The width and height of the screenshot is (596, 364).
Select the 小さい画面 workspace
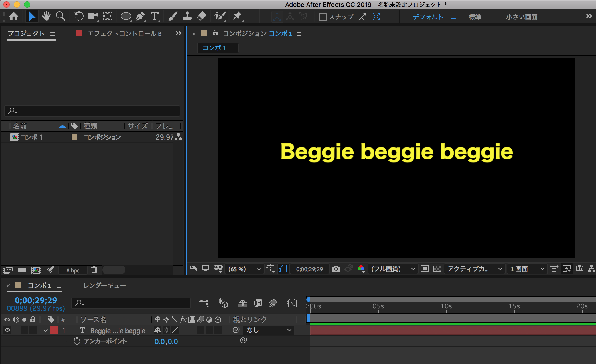[522, 17]
